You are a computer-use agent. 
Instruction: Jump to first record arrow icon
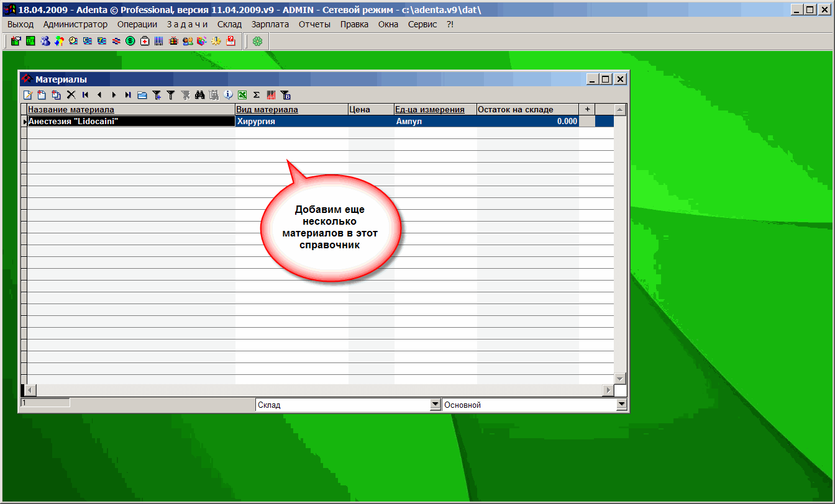point(85,95)
